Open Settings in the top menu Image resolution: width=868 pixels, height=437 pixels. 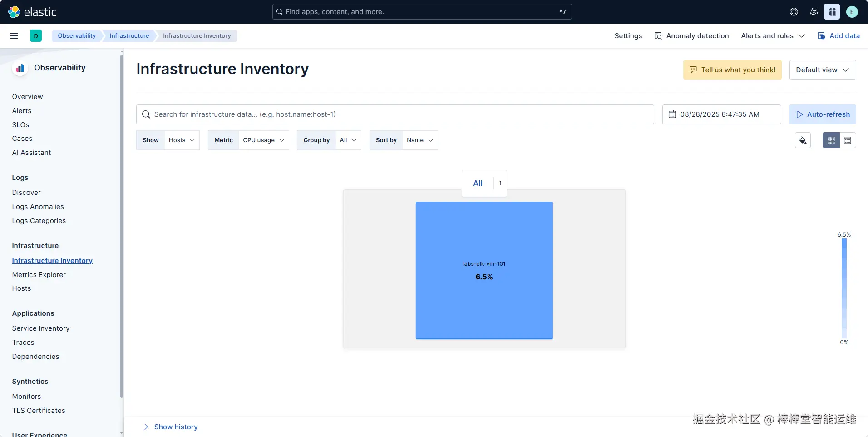(628, 36)
